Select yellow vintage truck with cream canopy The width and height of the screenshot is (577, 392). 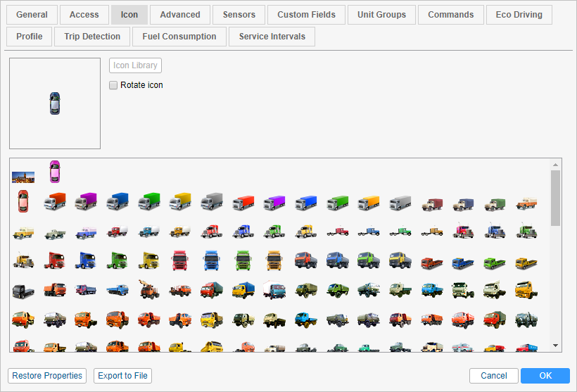click(x=23, y=233)
